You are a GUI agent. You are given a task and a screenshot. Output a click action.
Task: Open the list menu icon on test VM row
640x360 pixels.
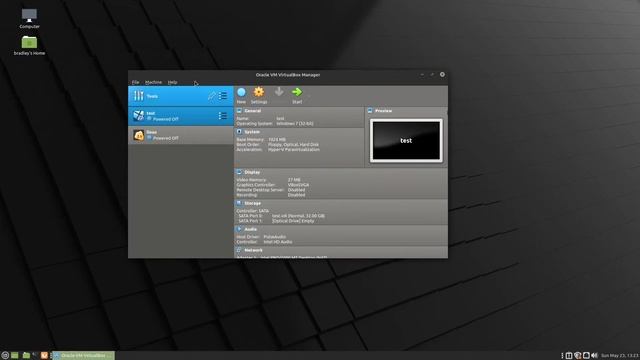(x=222, y=116)
